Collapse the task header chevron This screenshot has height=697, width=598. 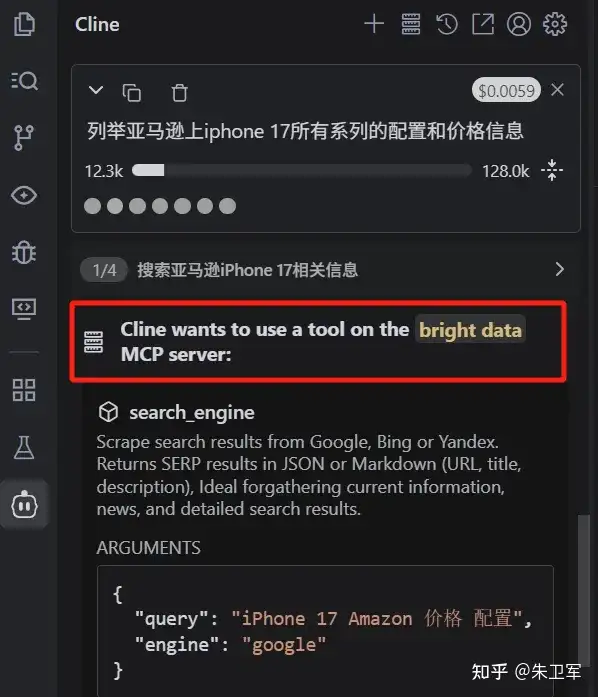click(96, 90)
